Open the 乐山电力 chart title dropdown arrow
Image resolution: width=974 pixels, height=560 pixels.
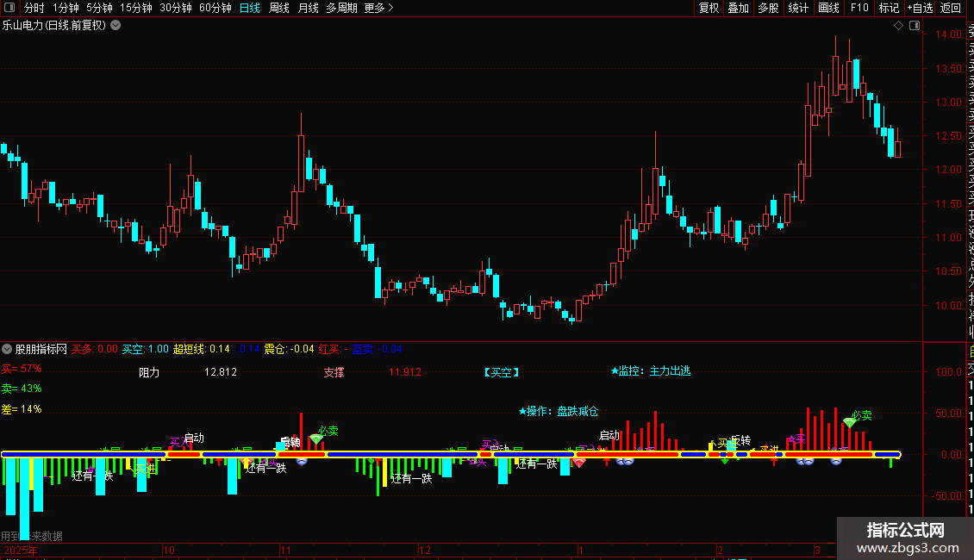[x=116, y=26]
